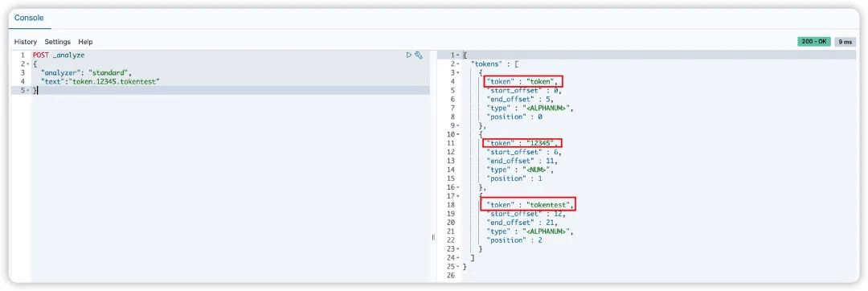The width and height of the screenshot is (868, 291).
Task: Click the closing brace on request line 5
Action: pos(35,90)
